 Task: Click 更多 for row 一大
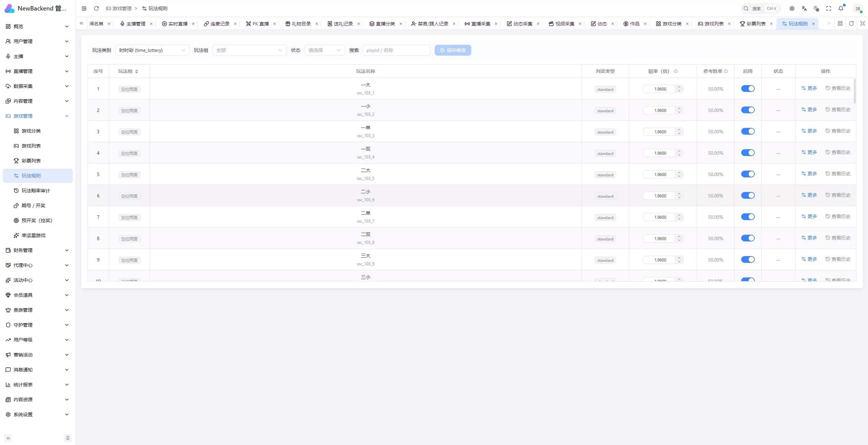click(809, 88)
